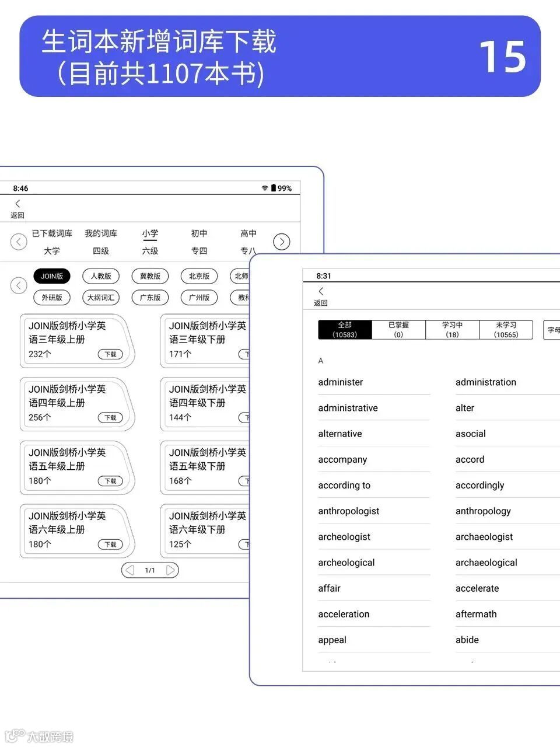
Task: Open the 六年级下册 125个 book card
Action: (205, 531)
